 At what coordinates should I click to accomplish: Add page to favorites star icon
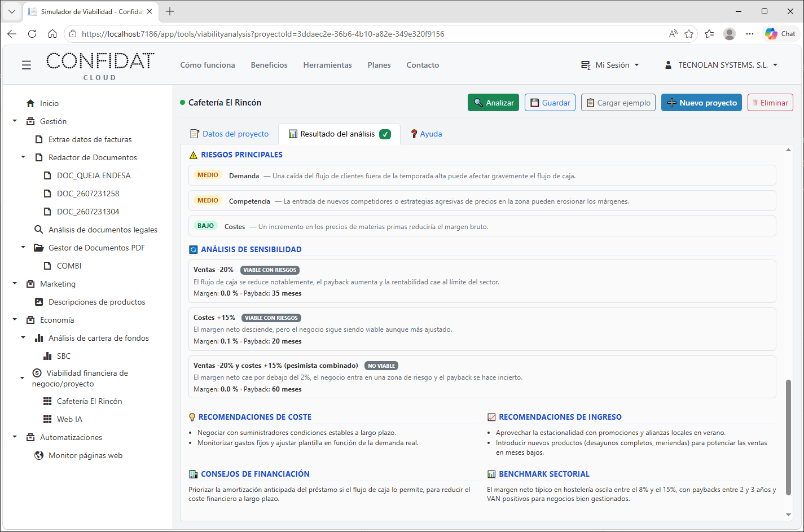pos(689,34)
